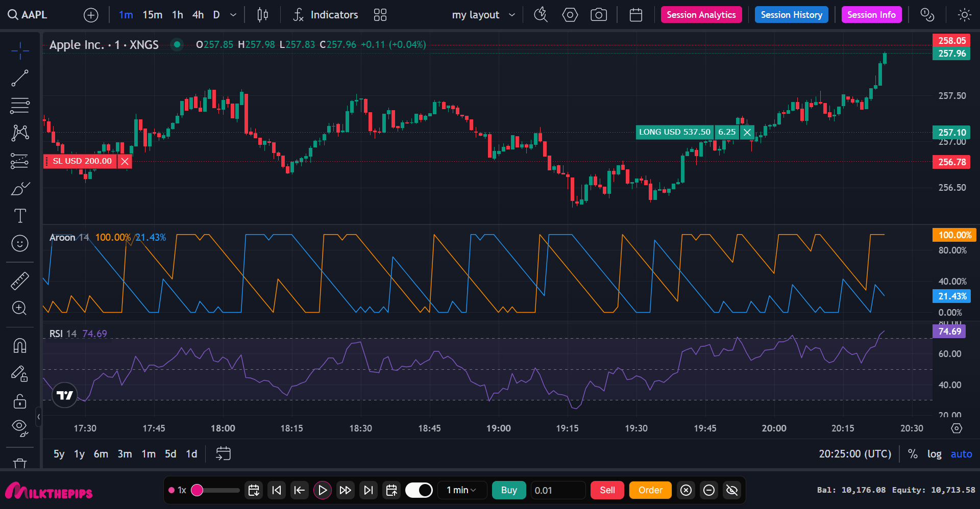Select the emoji sticker tool
The height and width of the screenshot is (509, 980).
point(19,243)
